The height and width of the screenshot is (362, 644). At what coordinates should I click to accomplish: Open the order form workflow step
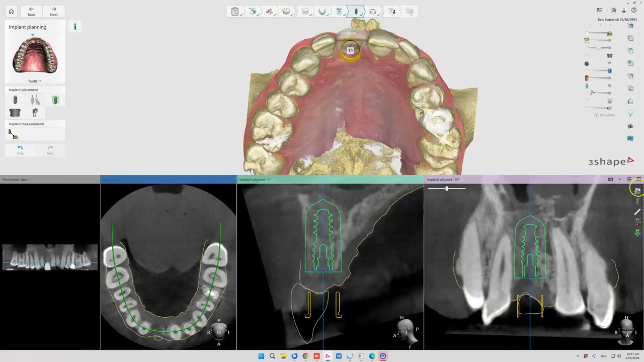[235, 11]
